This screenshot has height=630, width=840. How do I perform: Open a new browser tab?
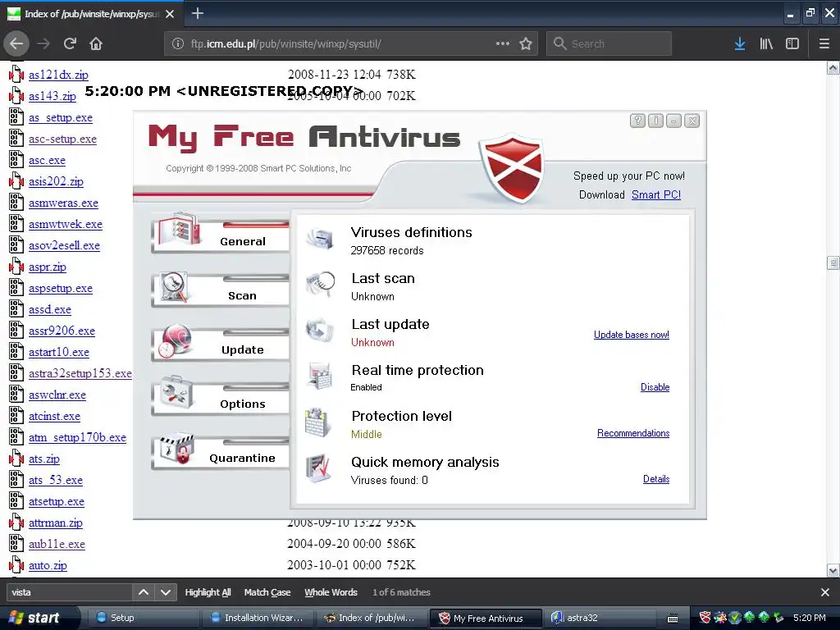click(197, 13)
